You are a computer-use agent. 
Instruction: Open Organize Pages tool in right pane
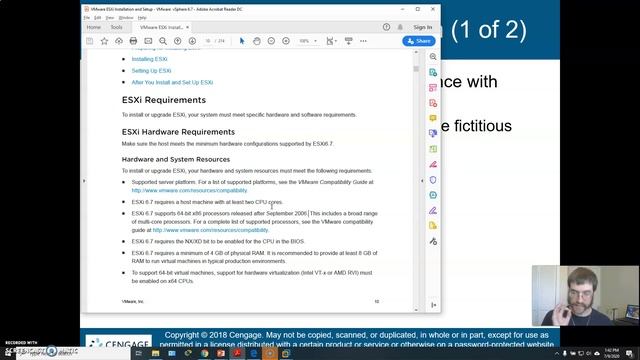433,149
